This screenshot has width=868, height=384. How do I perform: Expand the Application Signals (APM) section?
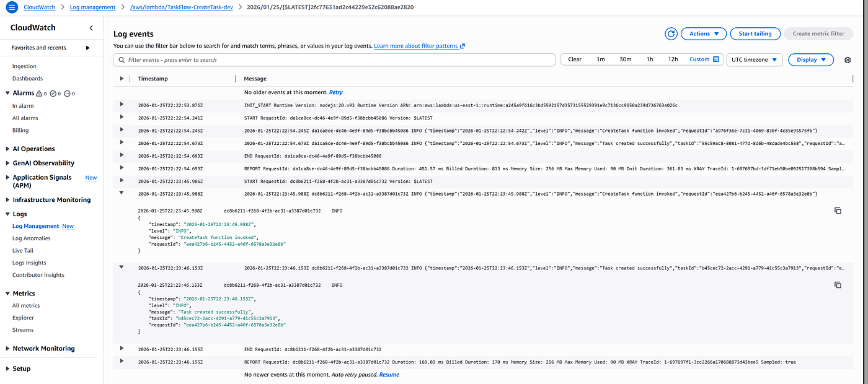(7, 177)
